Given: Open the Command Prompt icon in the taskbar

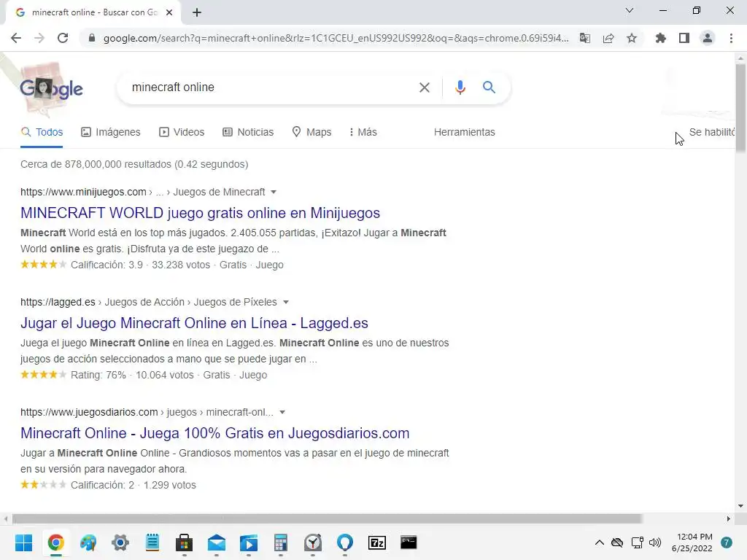Looking at the screenshot, I should pyautogui.click(x=409, y=542).
